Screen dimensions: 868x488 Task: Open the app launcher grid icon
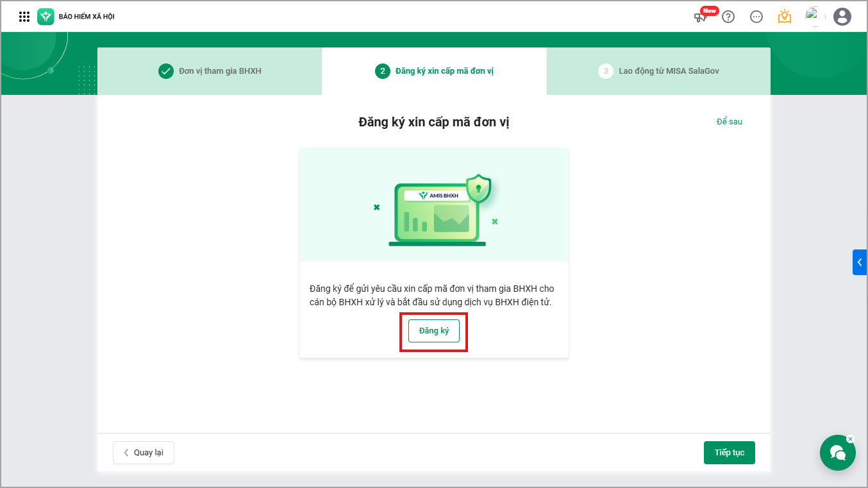pos(24,17)
